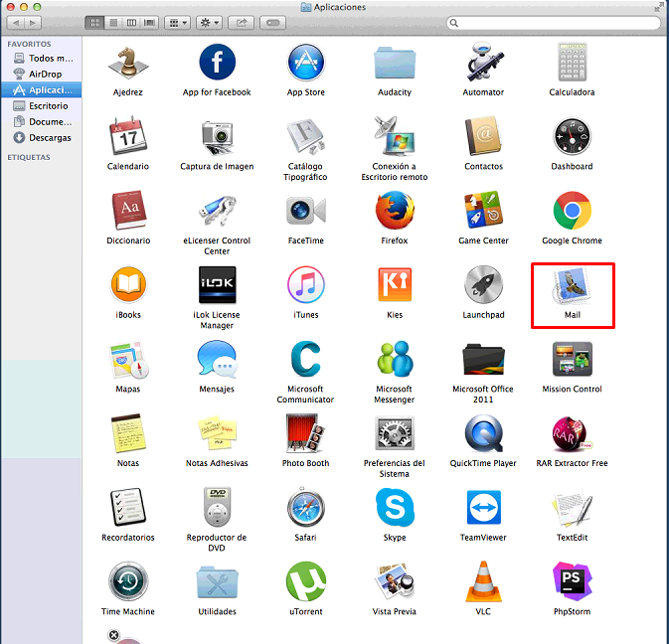Open the Mensajes app
The height and width of the screenshot is (644, 669).
217,359
